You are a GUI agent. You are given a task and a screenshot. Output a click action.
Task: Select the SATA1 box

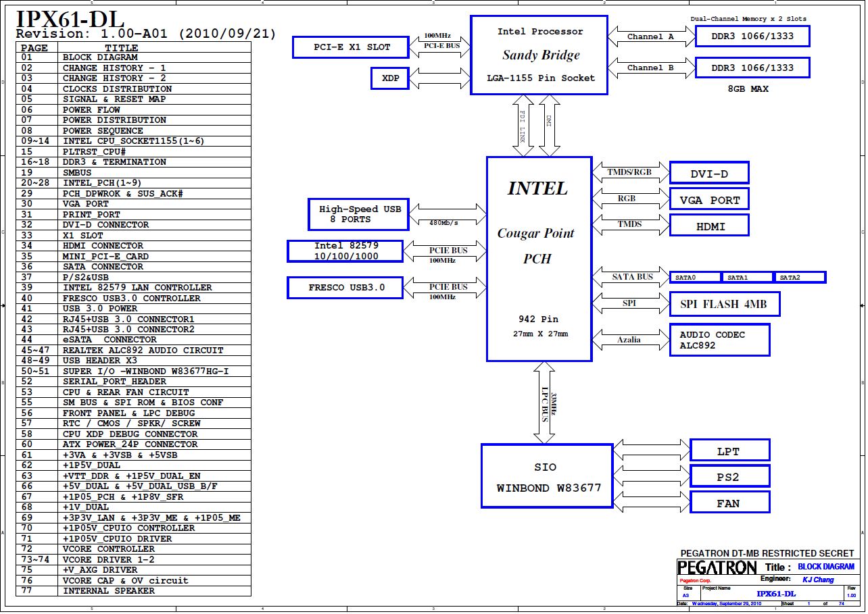click(x=747, y=277)
